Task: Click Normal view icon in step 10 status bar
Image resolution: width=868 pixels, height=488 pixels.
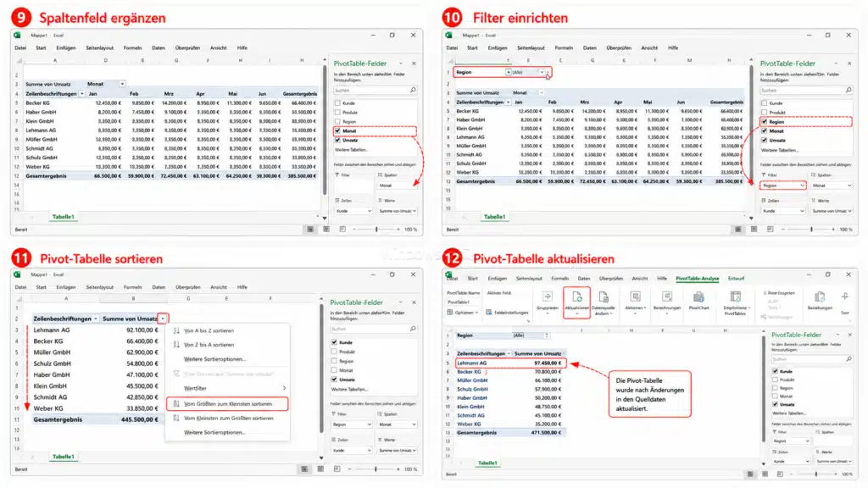Action: (x=738, y=229)
